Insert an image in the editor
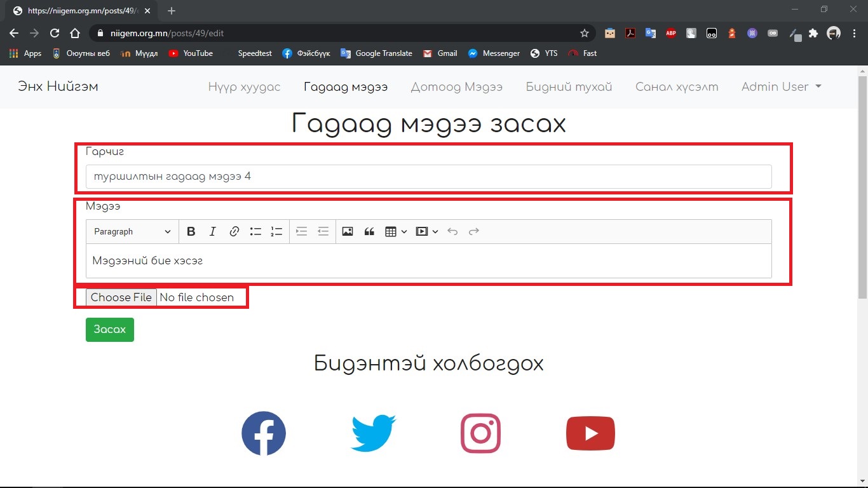Viewport: 868px width, 488px height. (x=347, y=232)
